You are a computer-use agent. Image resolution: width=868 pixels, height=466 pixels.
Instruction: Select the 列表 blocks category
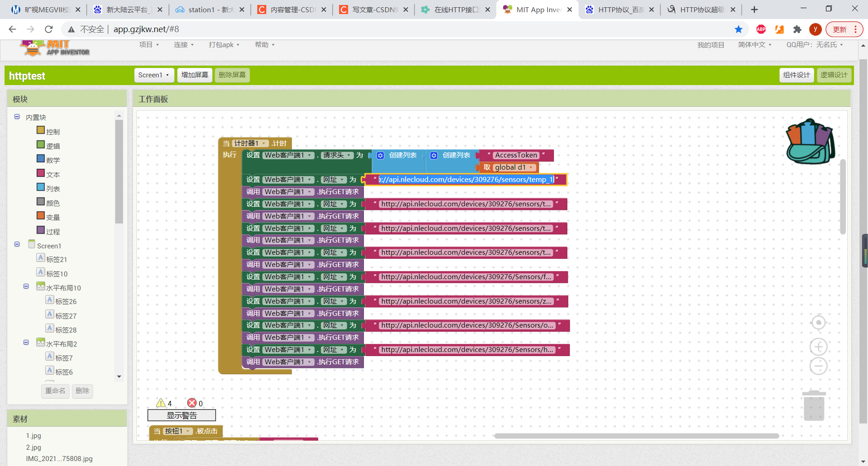[48, 188]
